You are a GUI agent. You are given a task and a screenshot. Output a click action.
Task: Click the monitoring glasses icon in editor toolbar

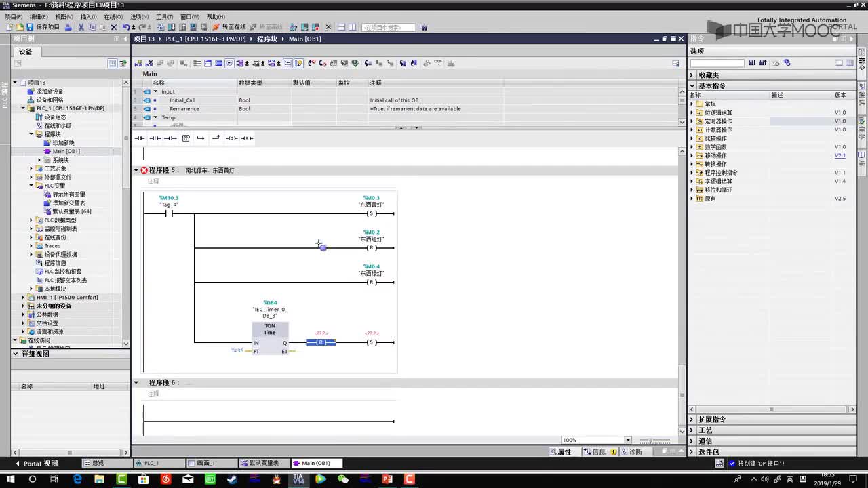438,63
